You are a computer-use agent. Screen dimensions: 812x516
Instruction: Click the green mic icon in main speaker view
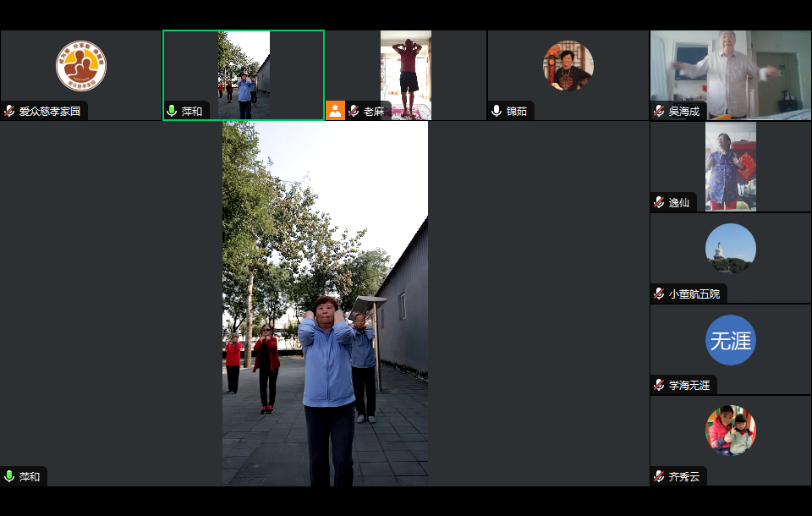pyautogui.click(x=9, y=476)
